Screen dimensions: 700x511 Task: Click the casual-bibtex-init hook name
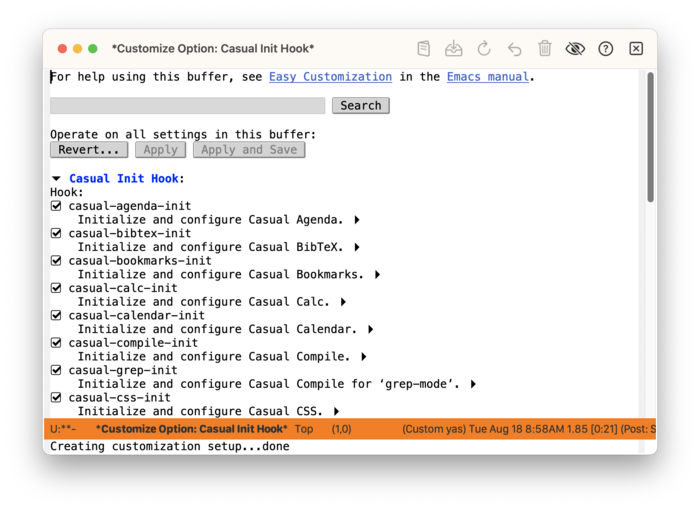130,233
